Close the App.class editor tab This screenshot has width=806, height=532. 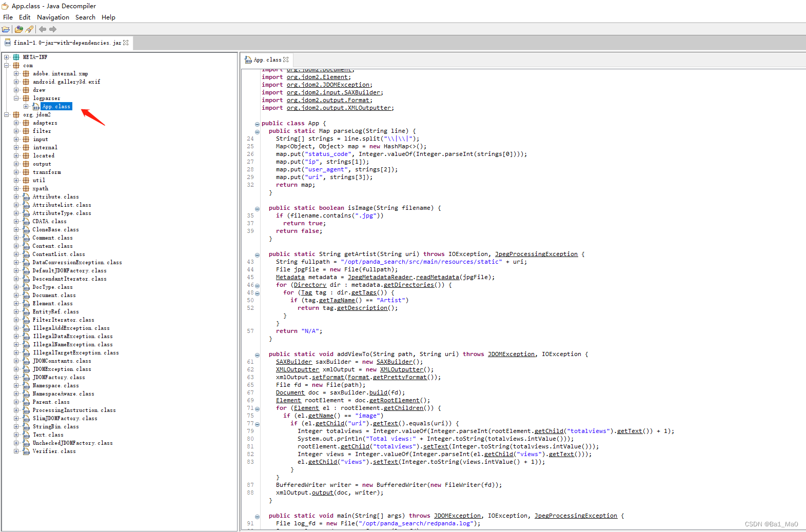click(x=286, y=60)
